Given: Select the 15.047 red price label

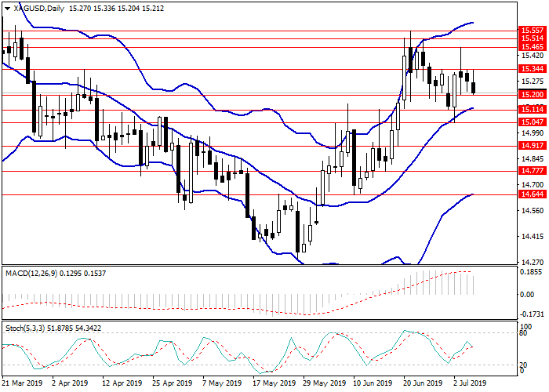Looking at the screenshot, I should 533,122.
